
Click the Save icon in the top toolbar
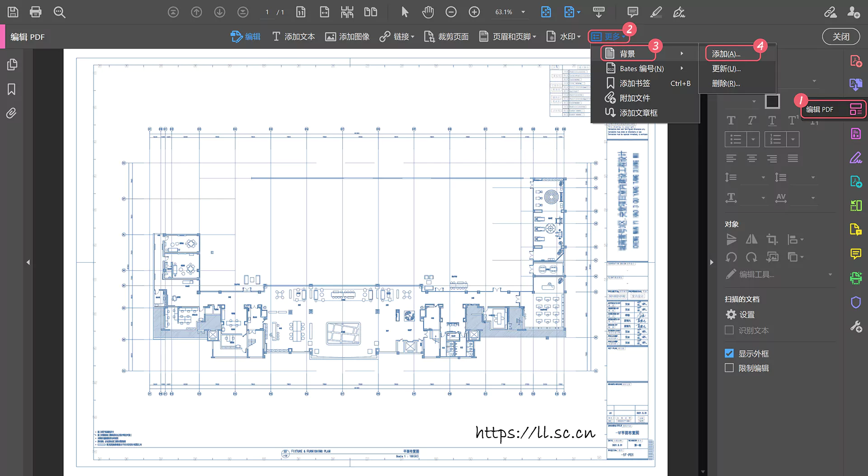[13, 12]
